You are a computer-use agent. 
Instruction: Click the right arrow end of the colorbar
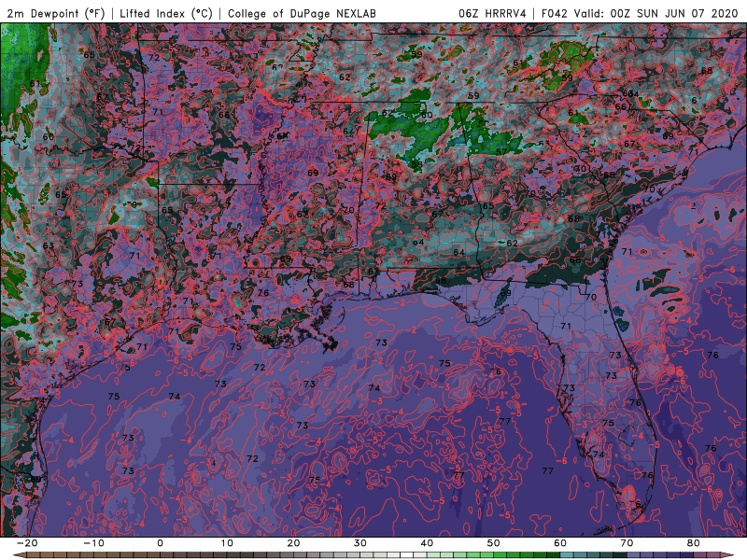coord(727,555)
